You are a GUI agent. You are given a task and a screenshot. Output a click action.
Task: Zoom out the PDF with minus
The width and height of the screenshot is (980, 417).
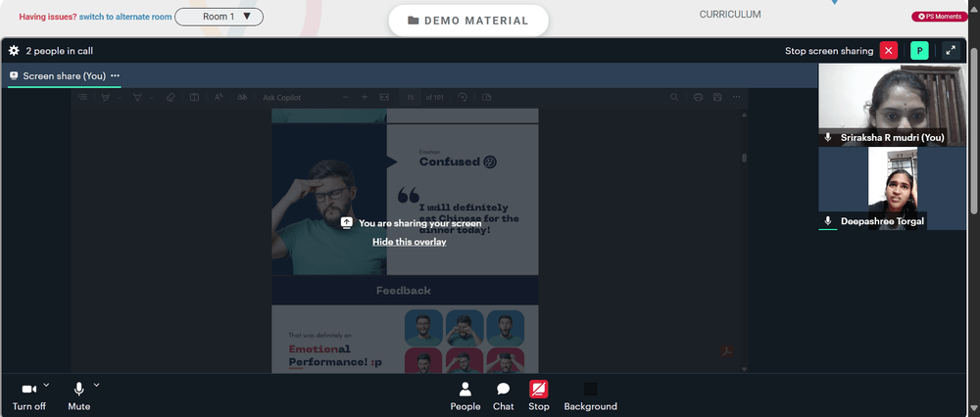pos(346,97)
